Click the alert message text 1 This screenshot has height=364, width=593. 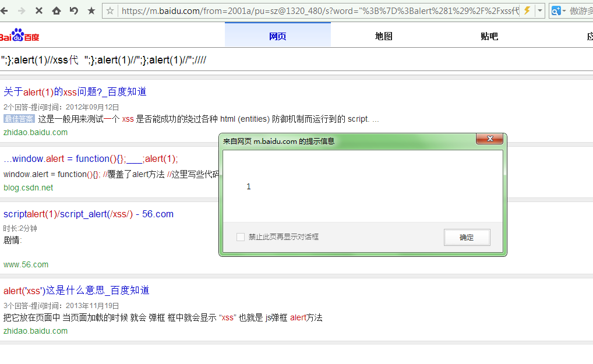(249, 186)
